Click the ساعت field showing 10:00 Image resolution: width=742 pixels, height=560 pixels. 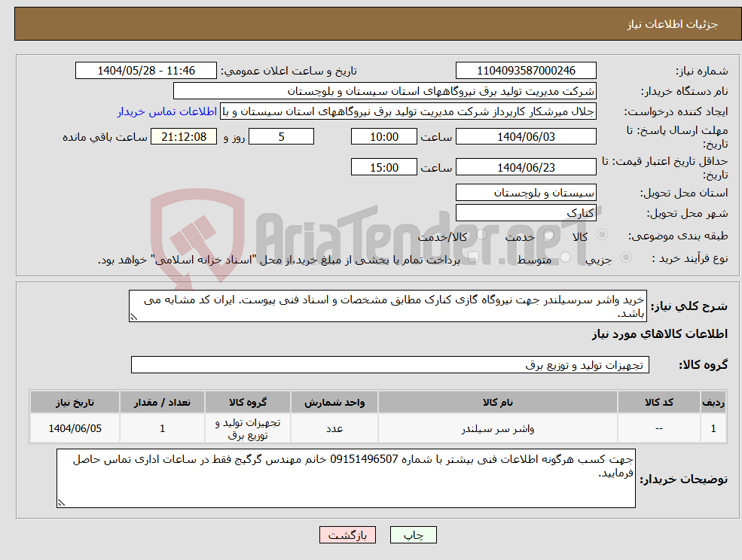[383, 136]
